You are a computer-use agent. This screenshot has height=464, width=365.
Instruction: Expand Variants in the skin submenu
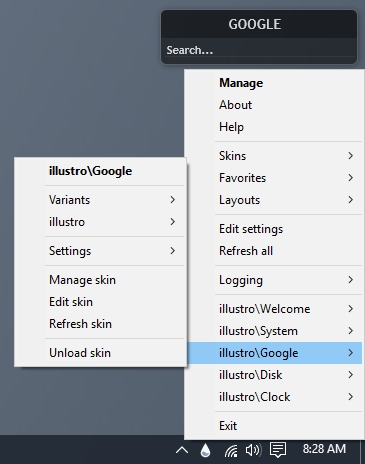[x=100, y=200]
